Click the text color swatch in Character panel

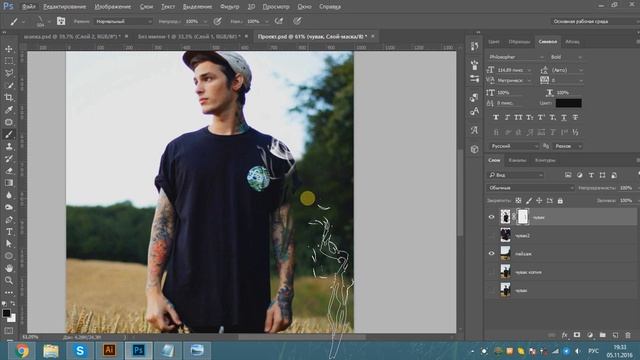(569, 103)
